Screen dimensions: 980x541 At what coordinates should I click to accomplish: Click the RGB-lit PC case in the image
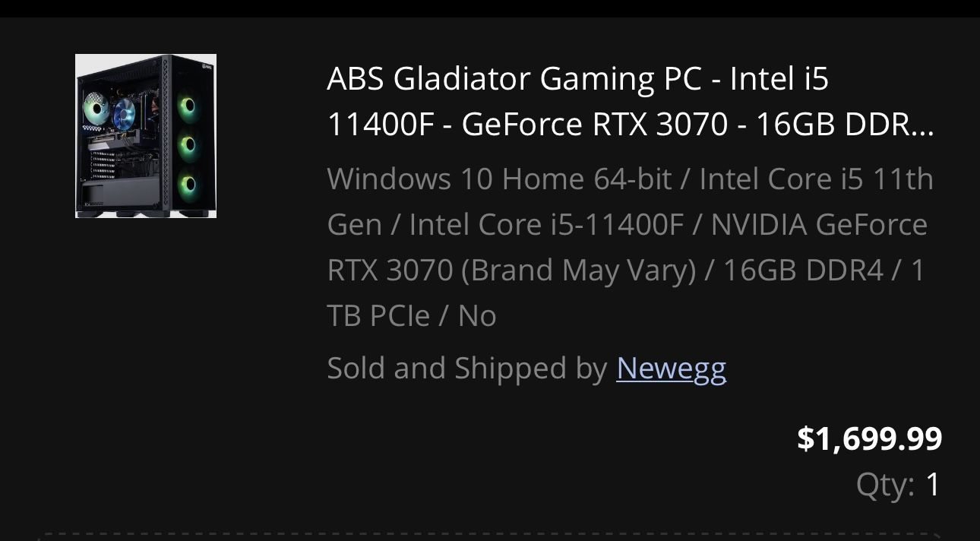(146, 135)
